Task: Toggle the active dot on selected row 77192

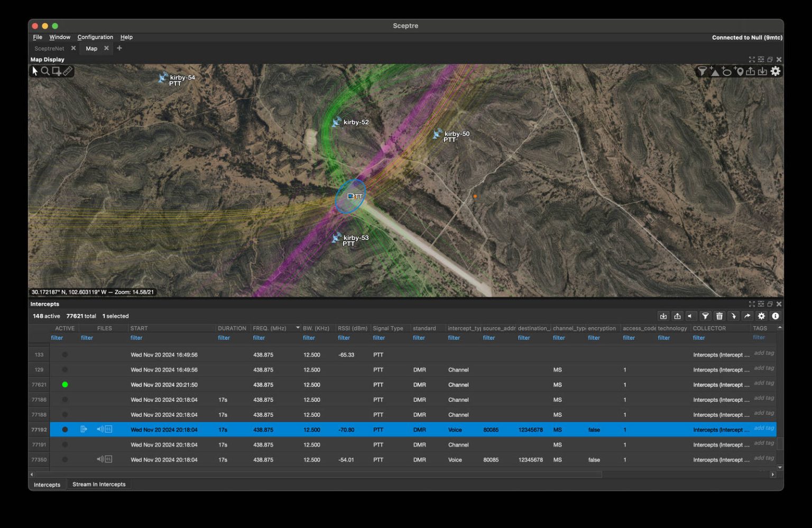Action: [x=65, y=430]
